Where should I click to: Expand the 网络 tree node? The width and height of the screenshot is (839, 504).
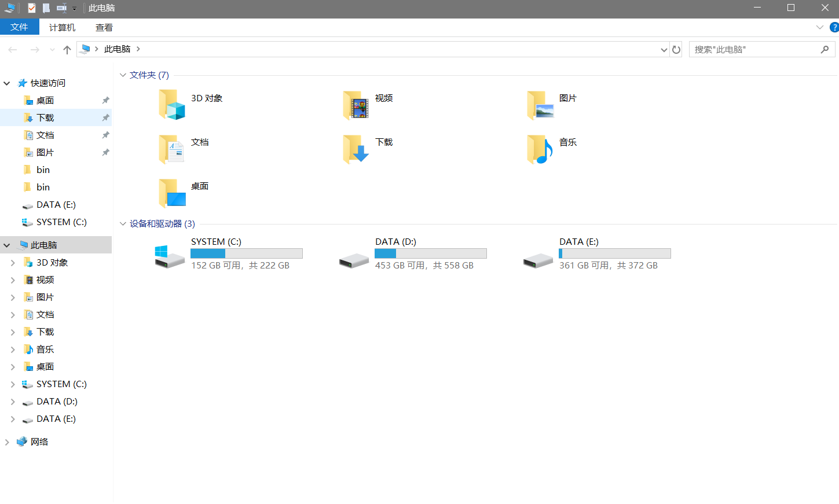click(7, 442)
